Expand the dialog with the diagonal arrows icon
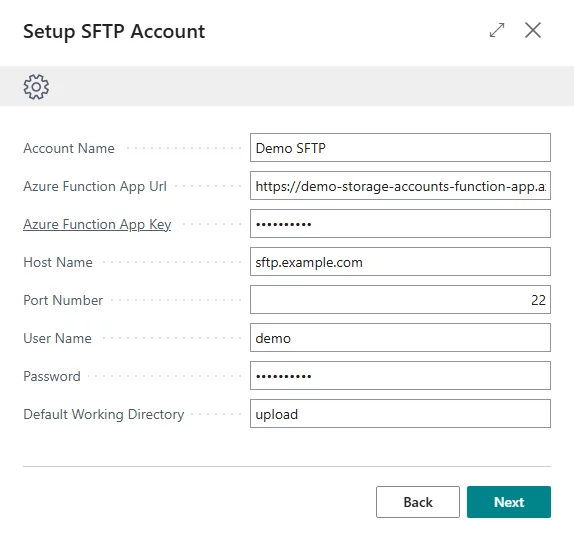574x541 pixels. click(497, 30)
